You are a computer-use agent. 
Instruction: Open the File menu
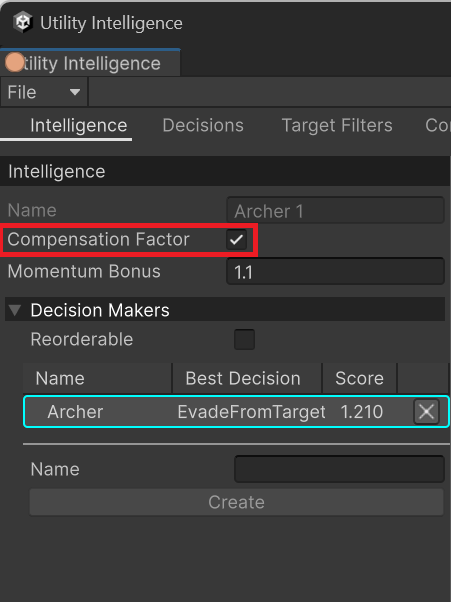[x=44, y=92]
